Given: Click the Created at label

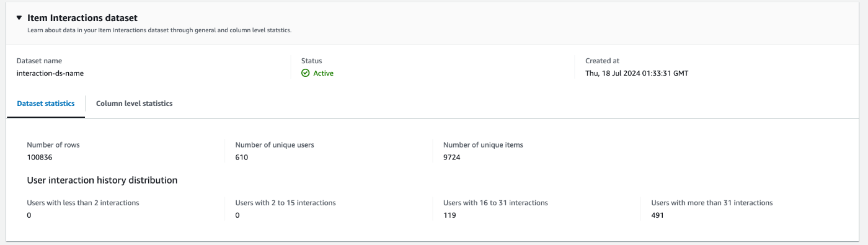Looking at the screenshot, I should coord(603,61).
